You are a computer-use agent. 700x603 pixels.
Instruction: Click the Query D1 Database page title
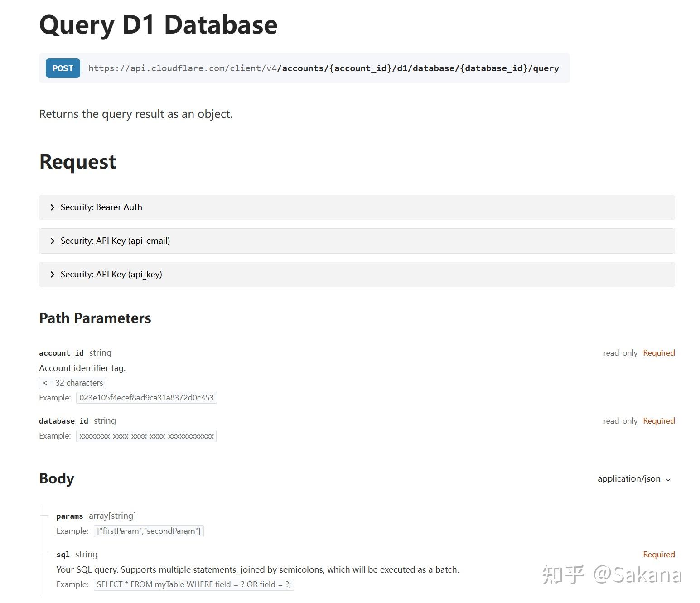coord(158,25)
